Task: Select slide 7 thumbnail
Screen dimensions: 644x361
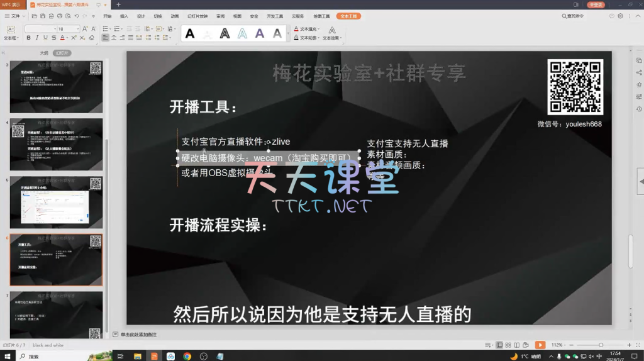Action: (56, 314)
